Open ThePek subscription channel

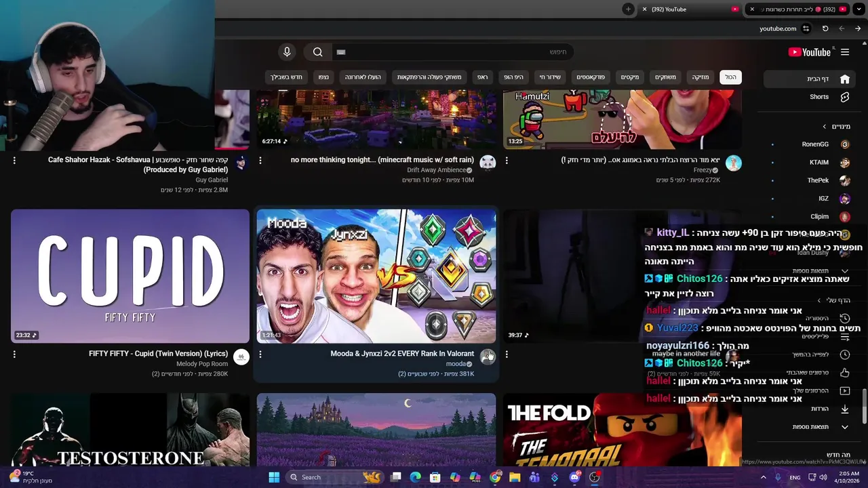click(808, 180)
